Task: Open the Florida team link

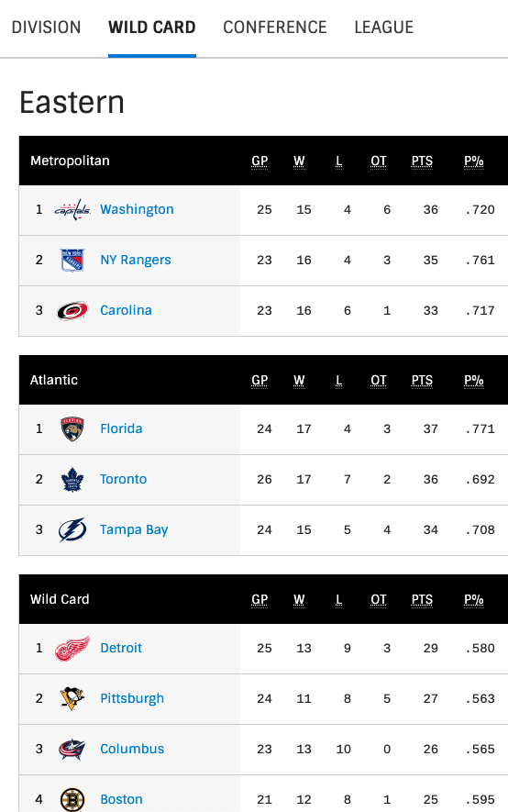Action: (x=121, y=428)
